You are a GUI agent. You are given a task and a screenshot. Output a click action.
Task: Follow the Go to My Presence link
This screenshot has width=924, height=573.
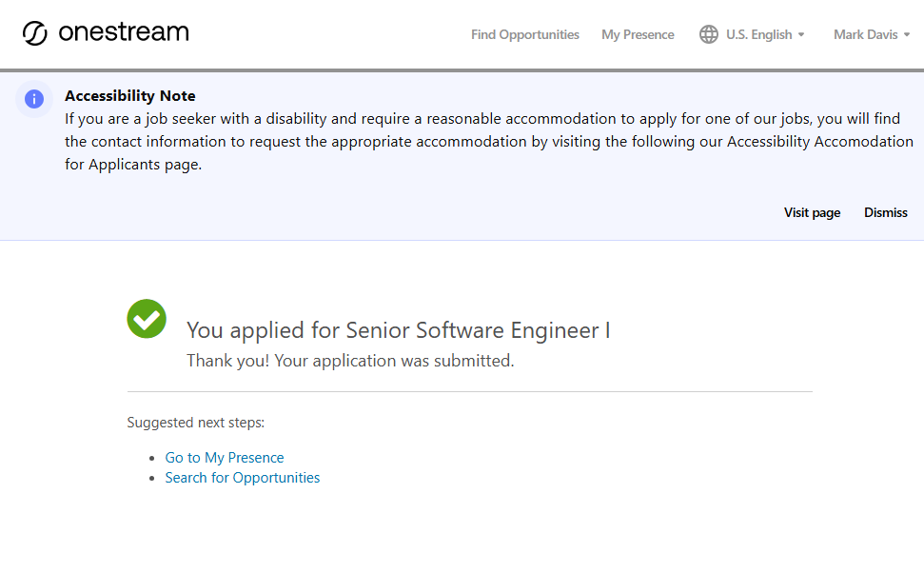(225, 458)
